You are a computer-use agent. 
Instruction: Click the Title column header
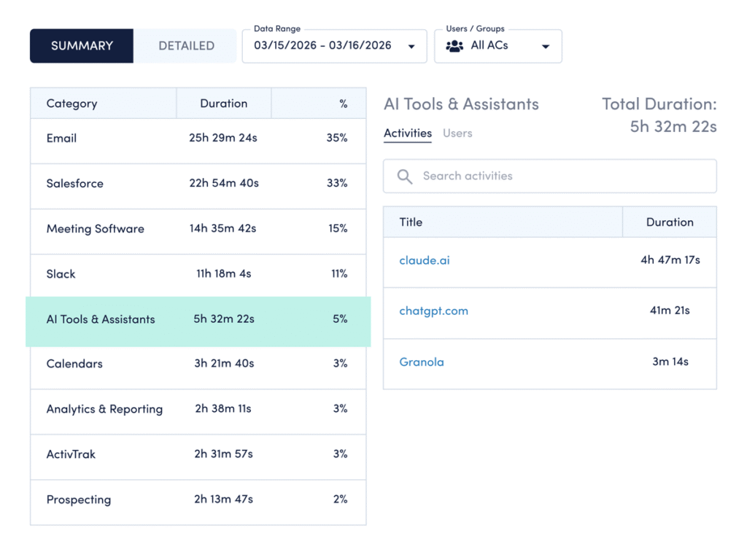410,222
